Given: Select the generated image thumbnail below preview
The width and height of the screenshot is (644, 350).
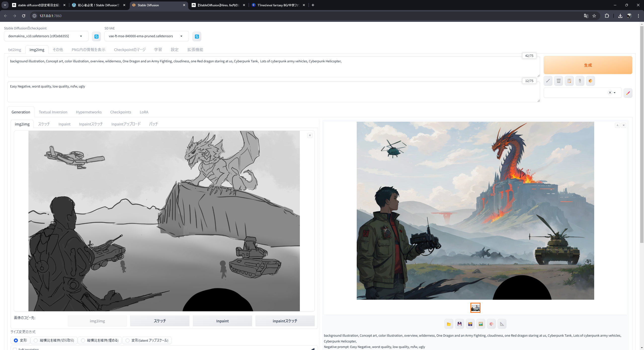Looking at the screenshot, I should [475, 308].
